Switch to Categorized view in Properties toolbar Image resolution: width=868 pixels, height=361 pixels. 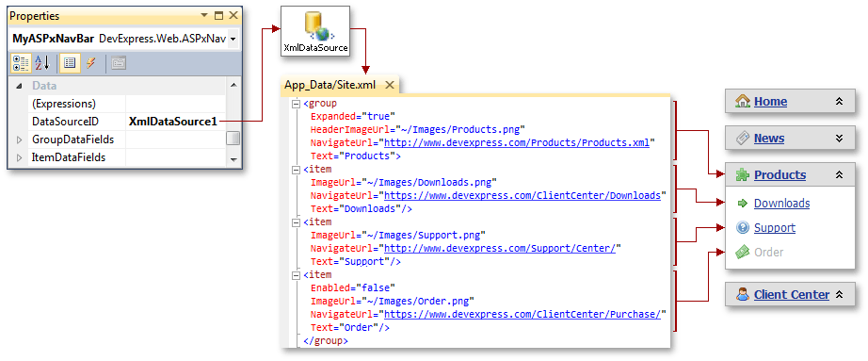tap(21, 64)
